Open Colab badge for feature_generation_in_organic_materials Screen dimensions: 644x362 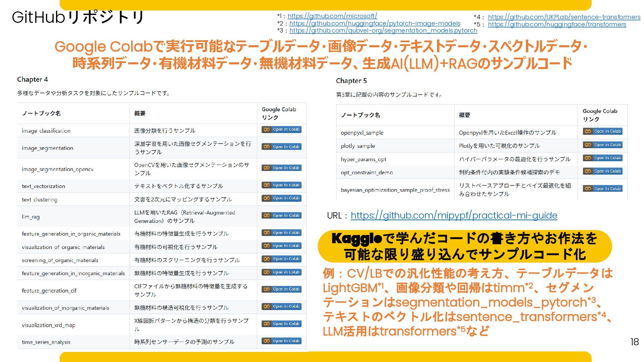click(281, 233)
